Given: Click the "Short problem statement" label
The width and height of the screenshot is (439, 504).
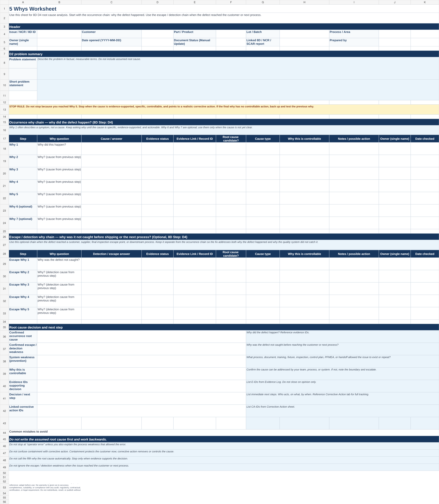Looking at the screenshot, I should (23, 85).
